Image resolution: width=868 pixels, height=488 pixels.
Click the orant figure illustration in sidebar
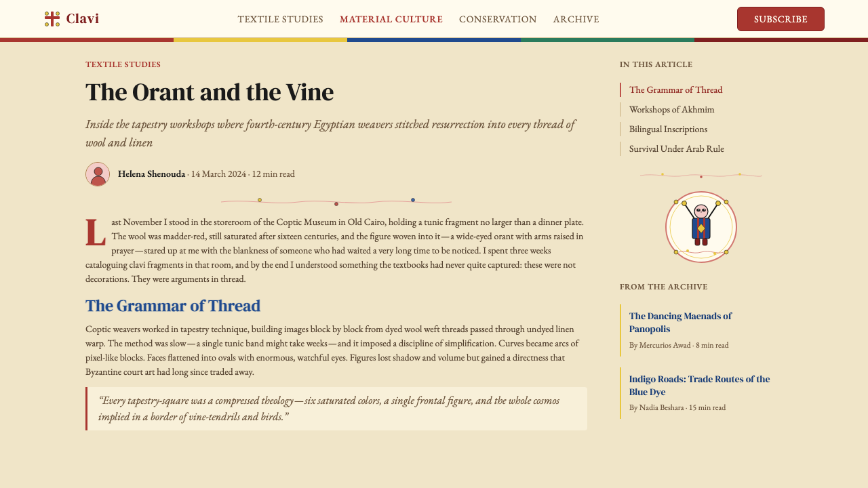click(701, 227)
